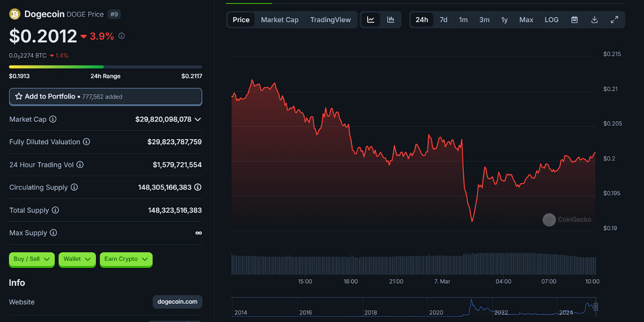Switch to Price chart tab
644x322 pixels.
pyautogui.click(x=241, y=20)
